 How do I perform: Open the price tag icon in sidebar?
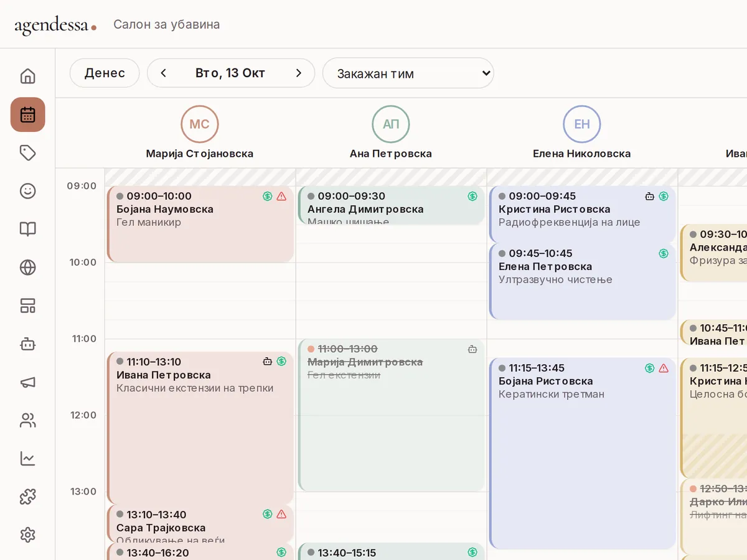coord(27,153)
